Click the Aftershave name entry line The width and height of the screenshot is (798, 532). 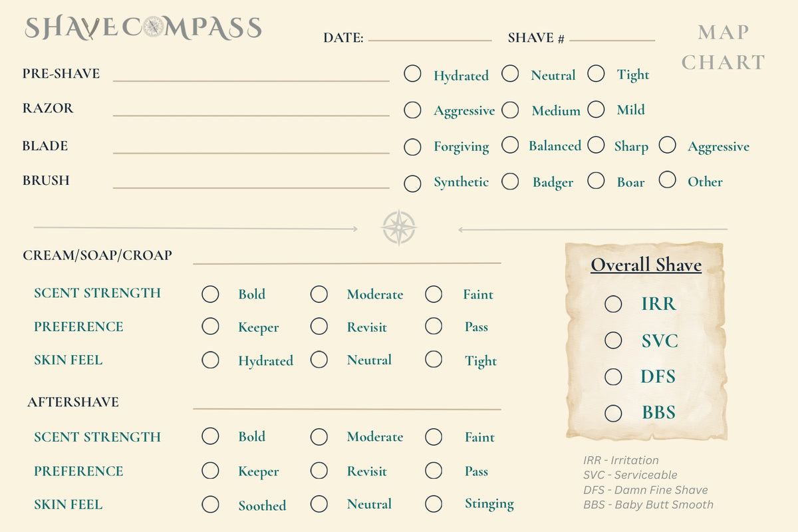coord(346,409)
